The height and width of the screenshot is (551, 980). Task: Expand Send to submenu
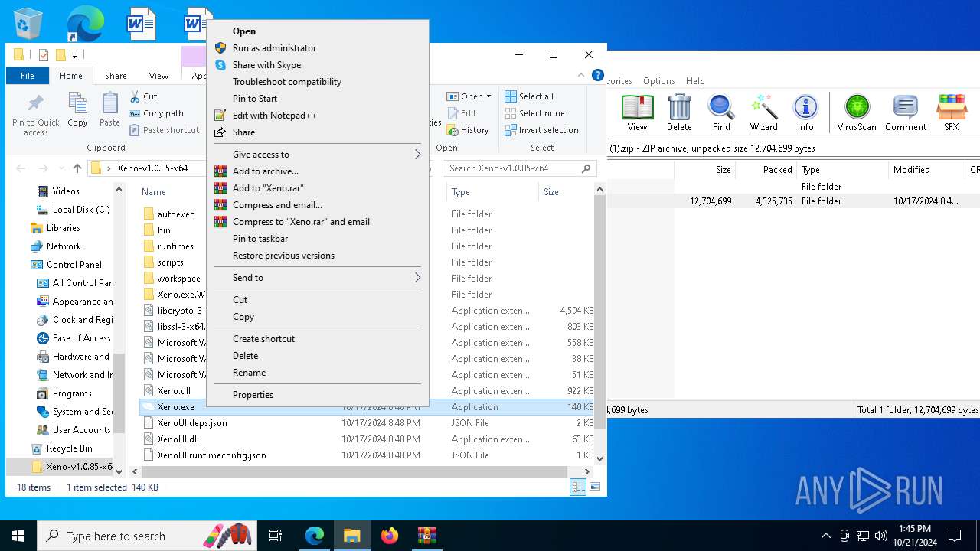[318, 278]
